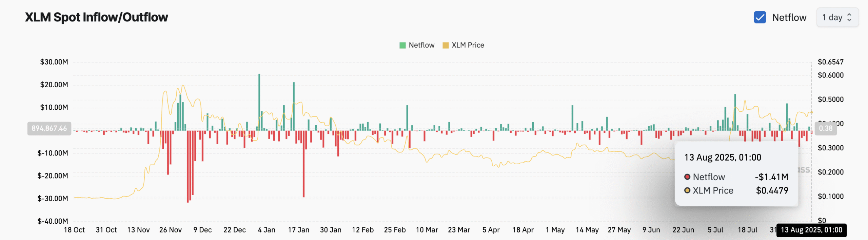Select the tall green bar near 17 Jan
868x240 pixels.
tap(294, 106)
